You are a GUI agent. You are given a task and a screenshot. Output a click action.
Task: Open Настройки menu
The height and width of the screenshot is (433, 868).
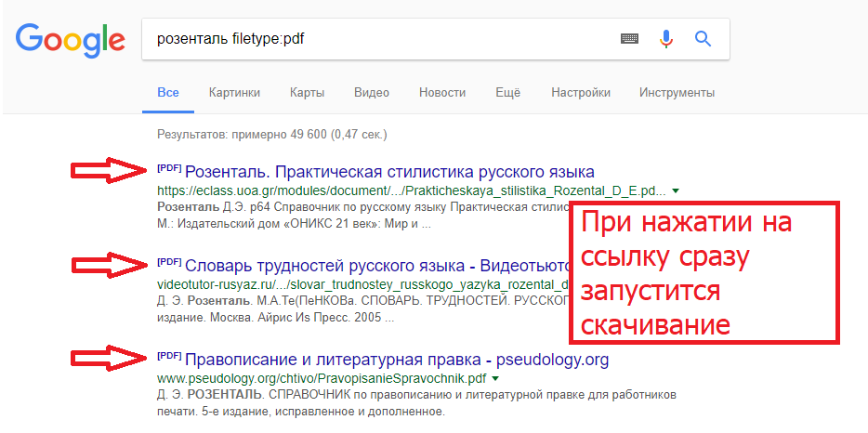(581, 93)
